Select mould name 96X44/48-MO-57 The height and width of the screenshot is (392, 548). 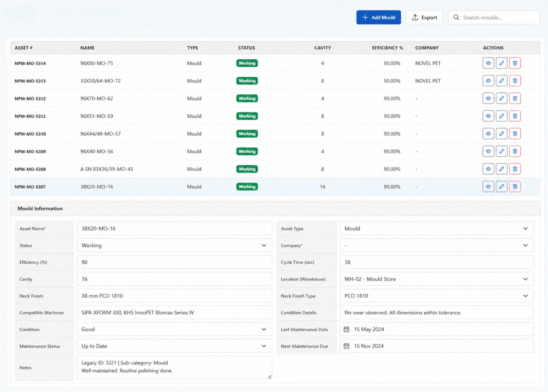click(101, 134)
